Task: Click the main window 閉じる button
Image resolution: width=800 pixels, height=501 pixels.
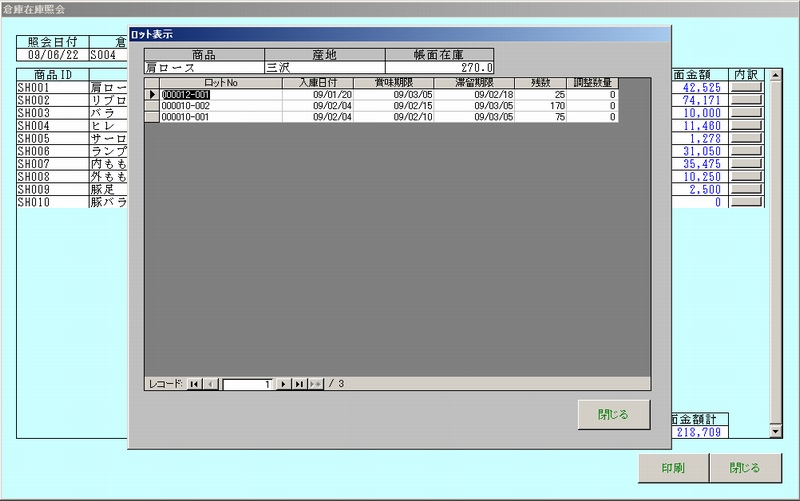Action: (744, 468)
